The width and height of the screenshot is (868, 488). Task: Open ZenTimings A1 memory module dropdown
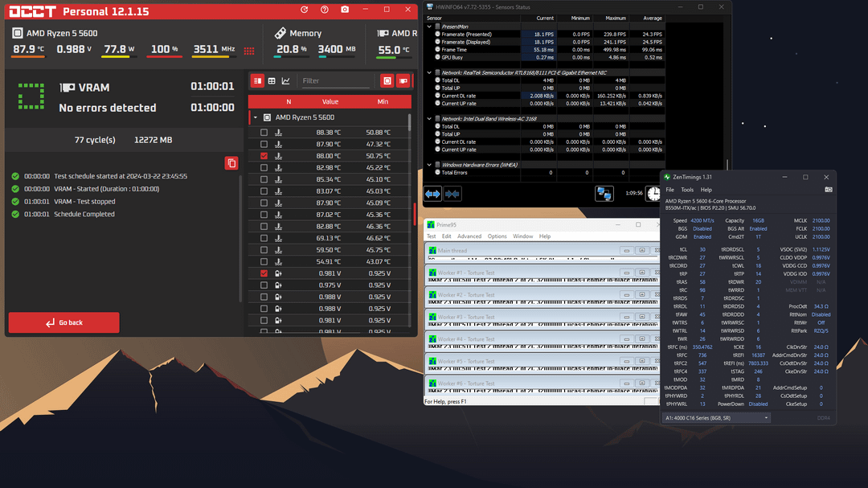pyautogui.click(x=716, y=418)
